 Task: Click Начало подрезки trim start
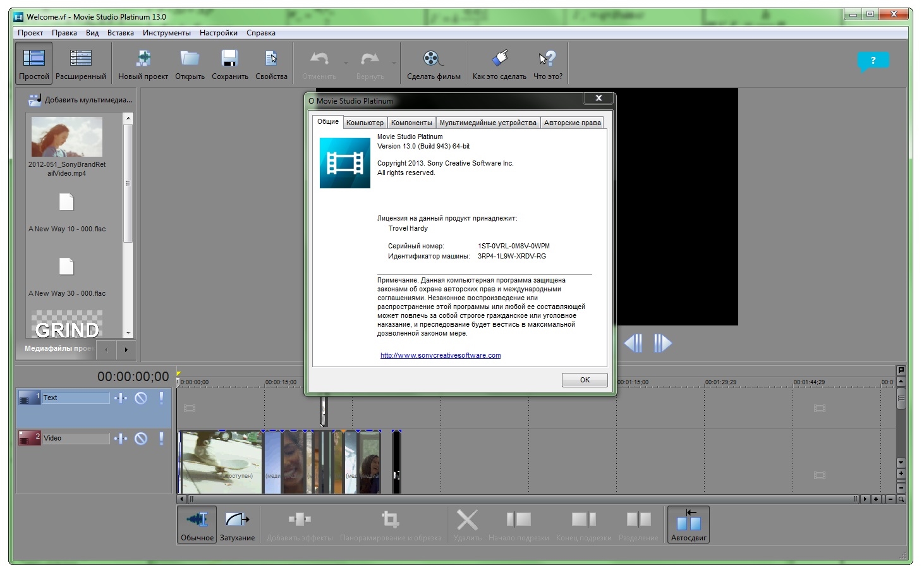[x=518, y=525]
